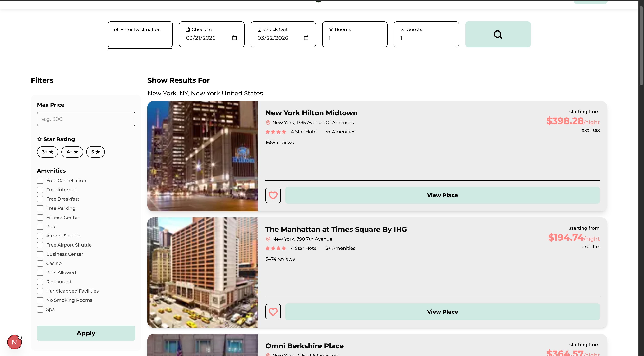The height and width of the screenshot is (356, 644).
Task: Enable the No Smoking Rooms checkbox
Action: pyautogui.click(x=40, y=300)
